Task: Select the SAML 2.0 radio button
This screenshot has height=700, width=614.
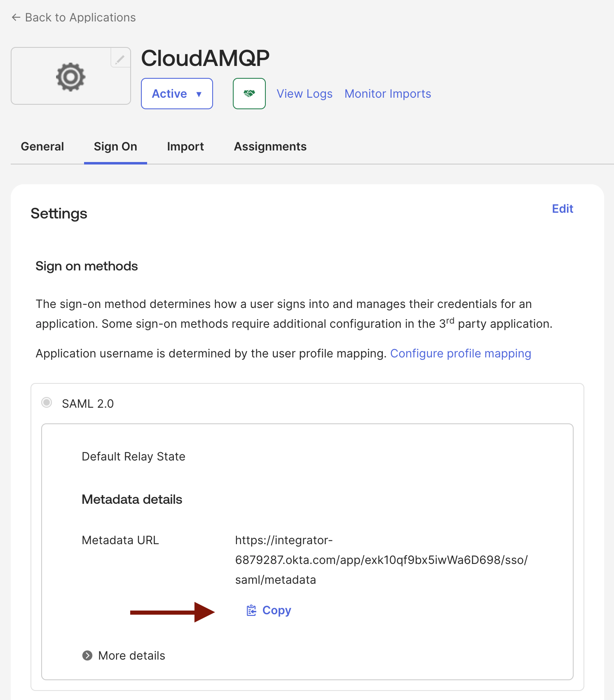Action: [47, 403]
